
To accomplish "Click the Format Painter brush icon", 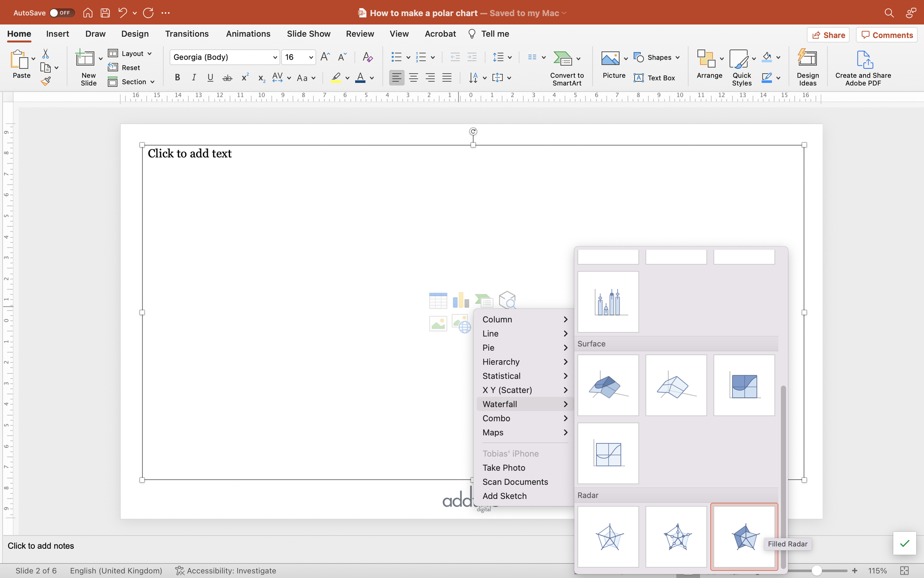I will pyautogui.click(x=46, y=81).
